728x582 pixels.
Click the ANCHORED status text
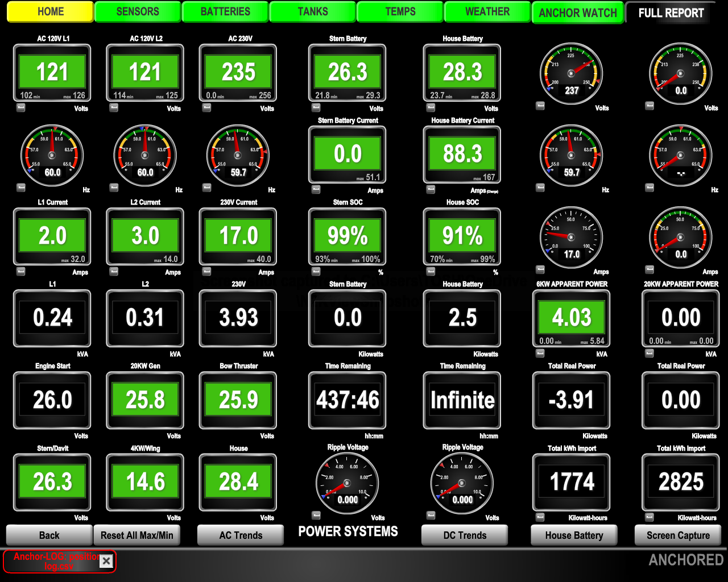coord(686,560)
